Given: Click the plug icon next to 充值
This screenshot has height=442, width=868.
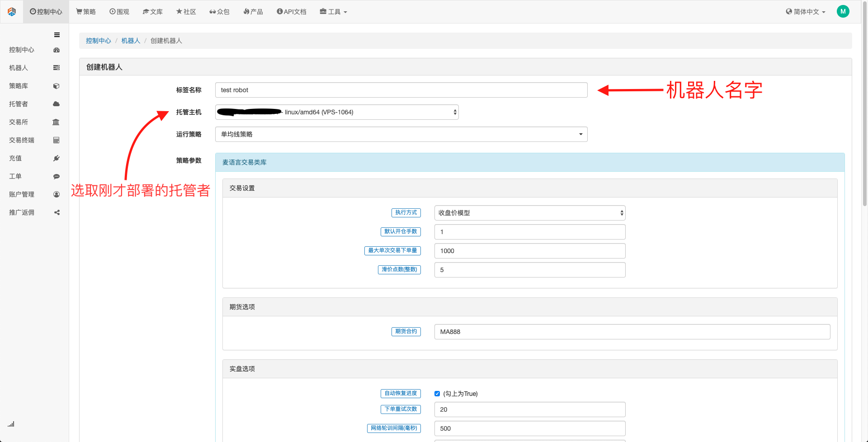Looking at the screenshot, I should [57, 158].
